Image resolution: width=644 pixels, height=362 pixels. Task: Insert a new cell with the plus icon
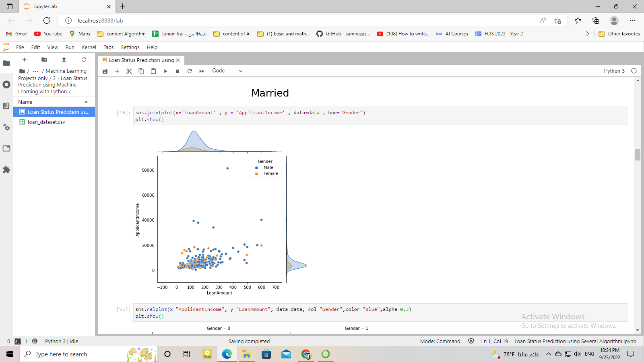(117, 71)
